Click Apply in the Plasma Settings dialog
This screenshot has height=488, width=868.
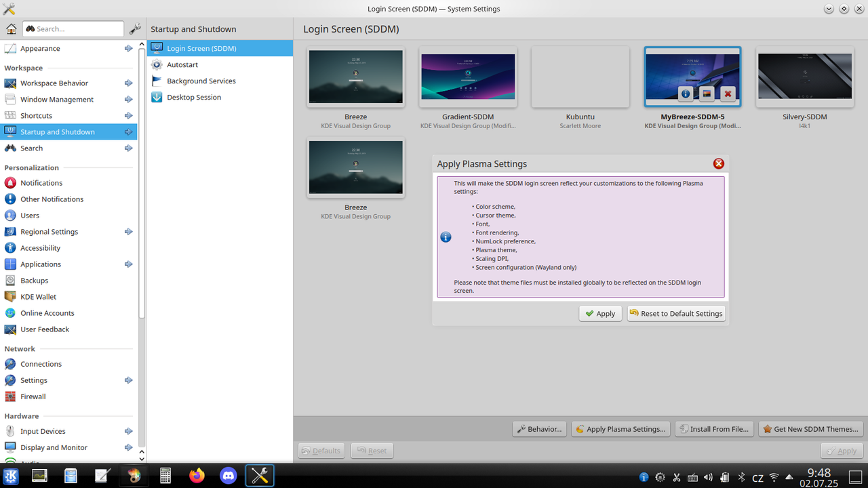[600, 313]
